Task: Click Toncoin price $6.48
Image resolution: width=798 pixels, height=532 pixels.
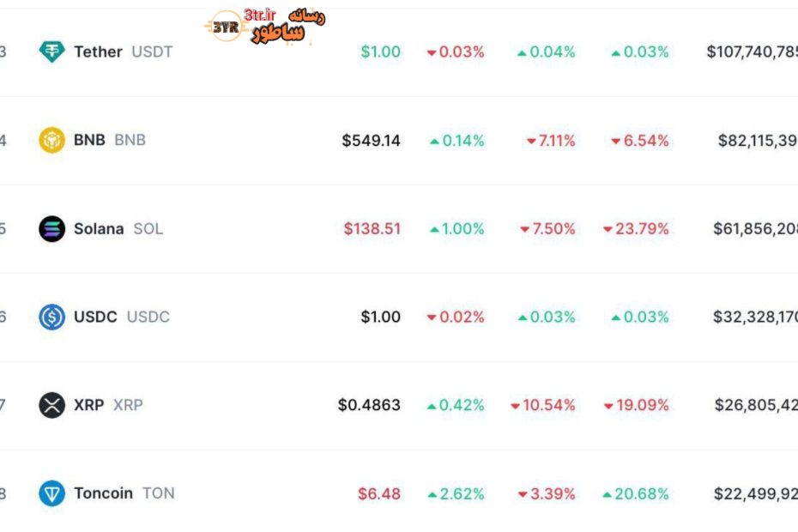Action: click(x=379, y=493)
